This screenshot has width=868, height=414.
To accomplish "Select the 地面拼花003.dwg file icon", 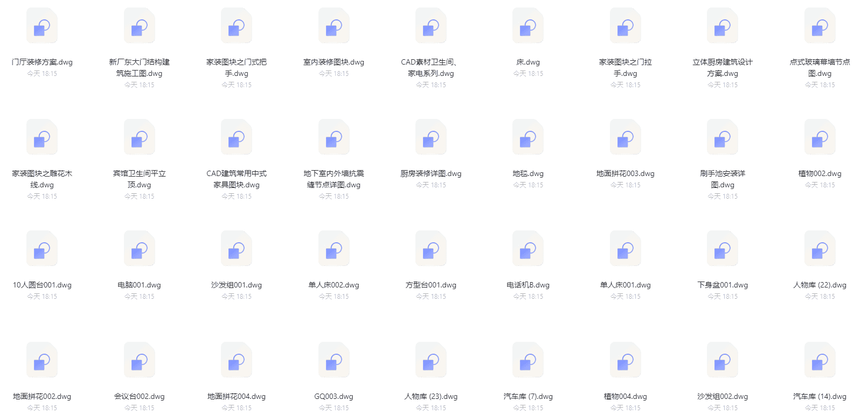I will (626, 137).
